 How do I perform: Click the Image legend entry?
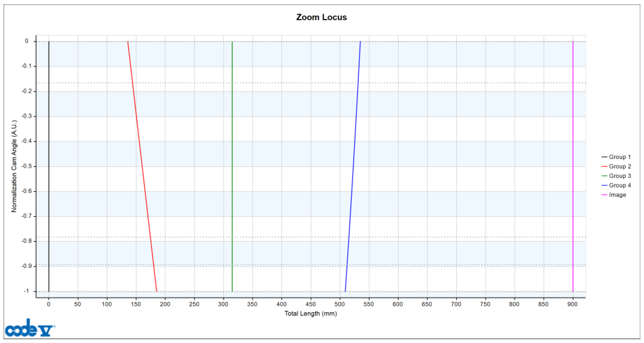617,195
